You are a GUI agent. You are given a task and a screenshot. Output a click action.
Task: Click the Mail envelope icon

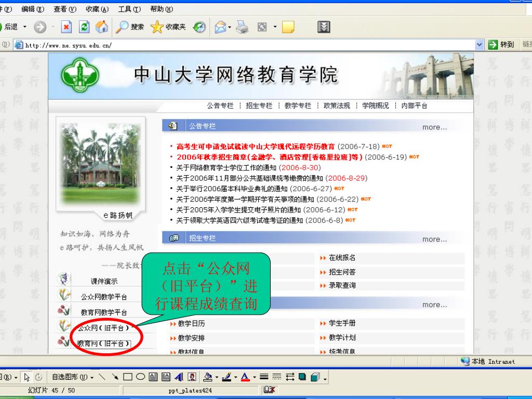point(220,27)
